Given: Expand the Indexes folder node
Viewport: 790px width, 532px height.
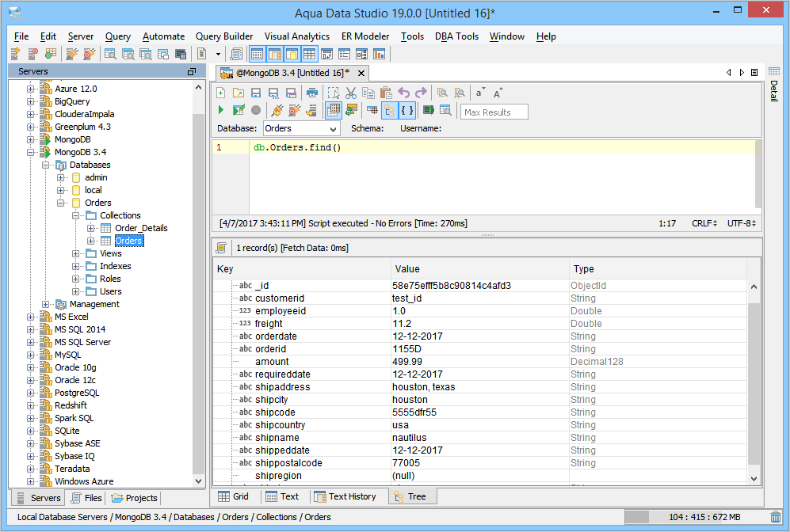Looking at the screenshot, I should (76, 266).
